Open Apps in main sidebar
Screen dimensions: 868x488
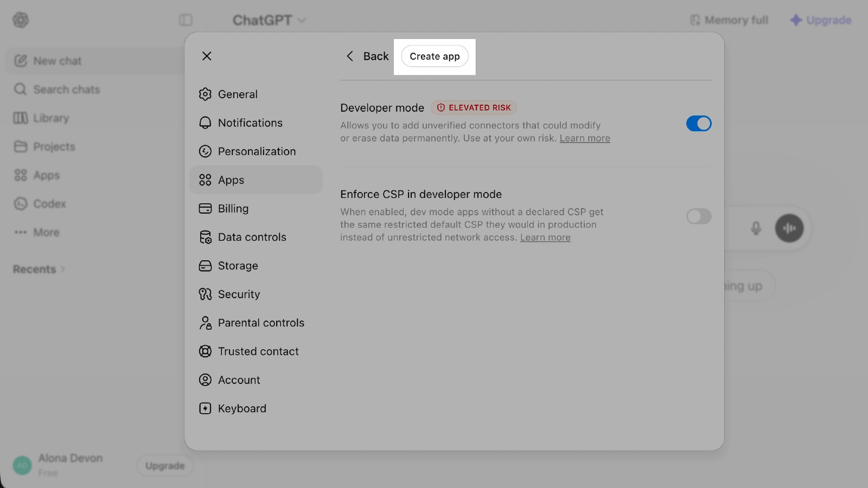37,175
